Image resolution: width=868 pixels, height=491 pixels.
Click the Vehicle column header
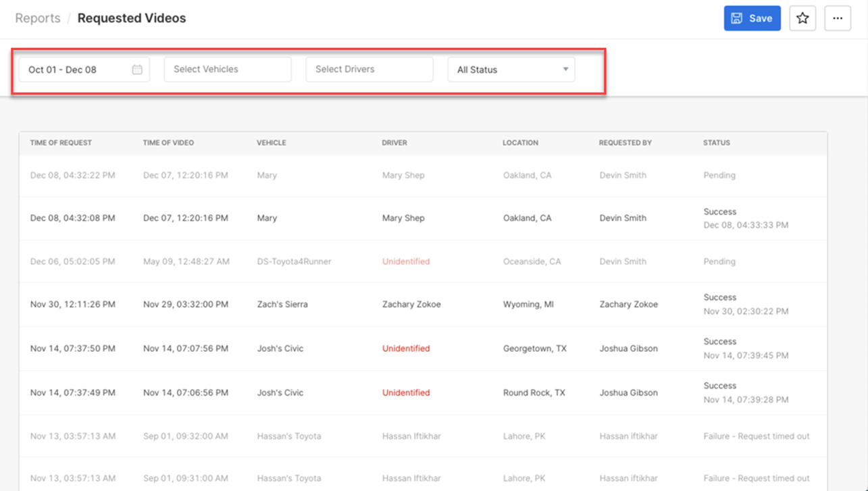click(x=271, y=143)
